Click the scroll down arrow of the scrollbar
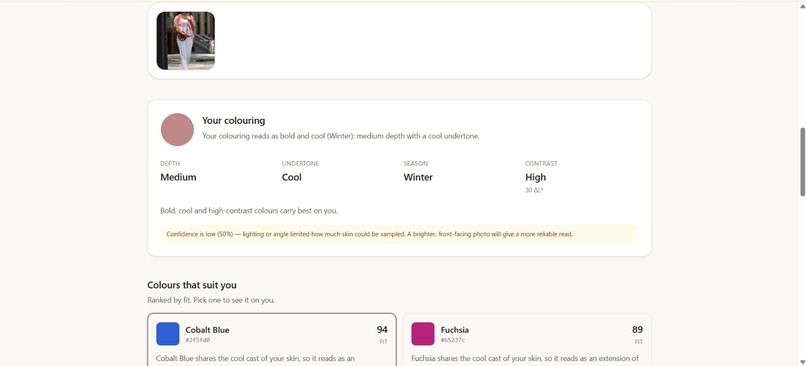 point(802,362)
